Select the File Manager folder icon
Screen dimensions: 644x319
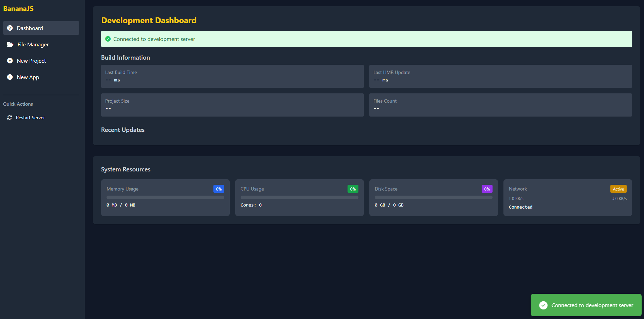pyautogui.click(x=10, y=44)
